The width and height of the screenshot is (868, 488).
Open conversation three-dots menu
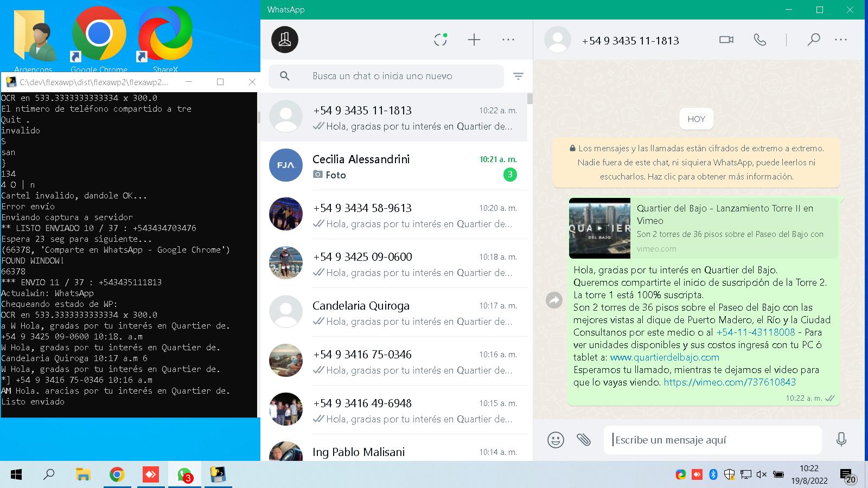(x=841, y=40)
